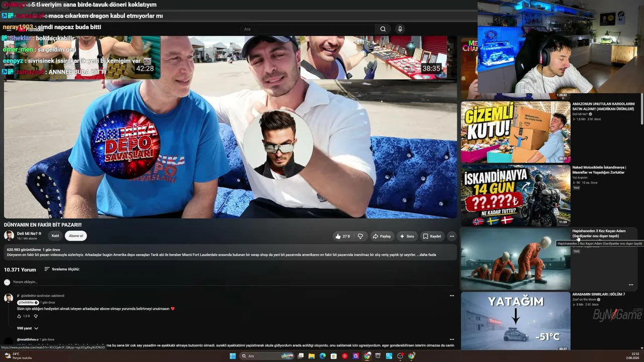Dislike the pinned @DeliMiNe comment

(36, 316)
